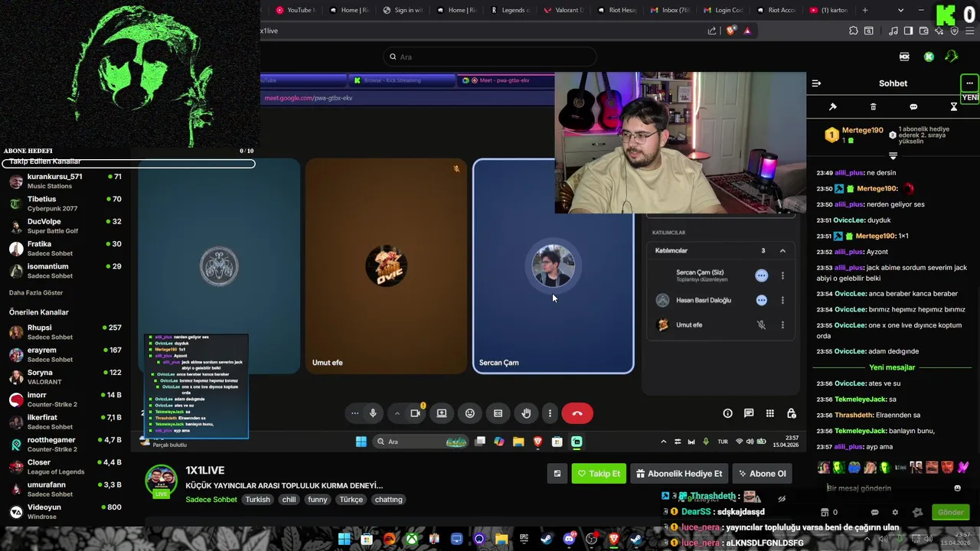The width and height of the screenshot is (980, 551).
Task: Open chat three-dot menu beside Sohbet
Action: pyautogui.click(x=969, y=83)
